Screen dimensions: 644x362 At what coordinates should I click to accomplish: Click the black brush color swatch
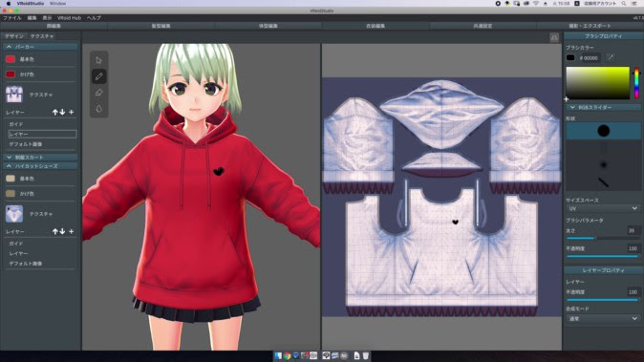[570, 58]
